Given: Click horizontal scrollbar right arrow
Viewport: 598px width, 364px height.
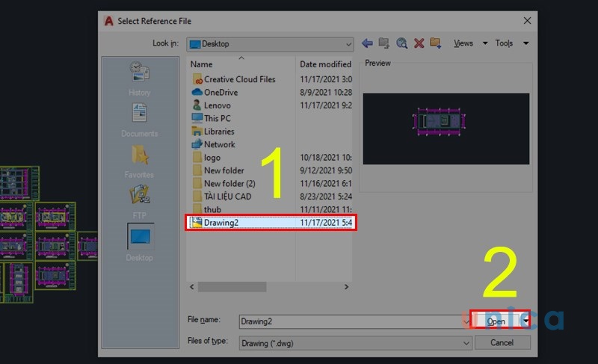Looking at the screenshot, I should (346, 286).
